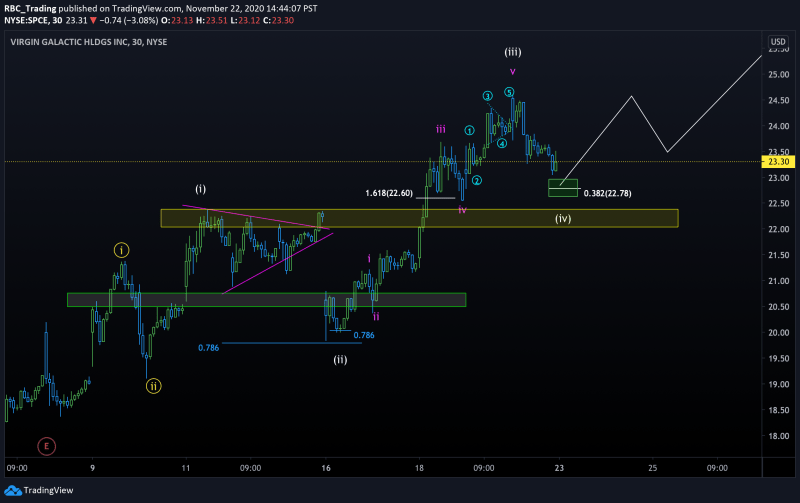The image size is (800, 503).
Task: Select the yellow circled i marker
Action: coord(121,250)
